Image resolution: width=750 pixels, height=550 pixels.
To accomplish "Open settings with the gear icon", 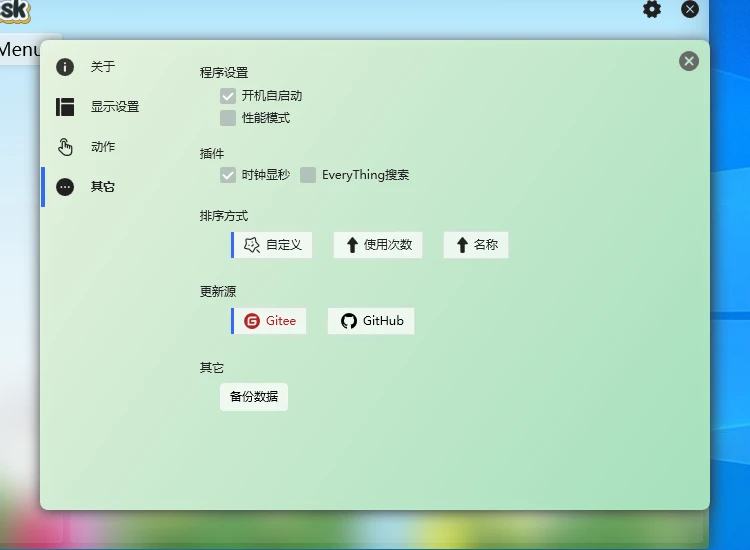I will (652, 9).
